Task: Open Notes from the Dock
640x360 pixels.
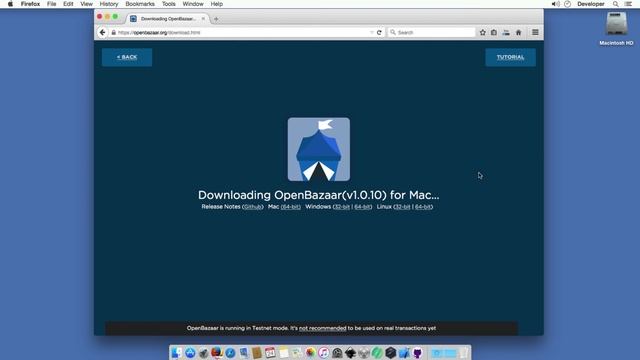Action: point(284,353)
